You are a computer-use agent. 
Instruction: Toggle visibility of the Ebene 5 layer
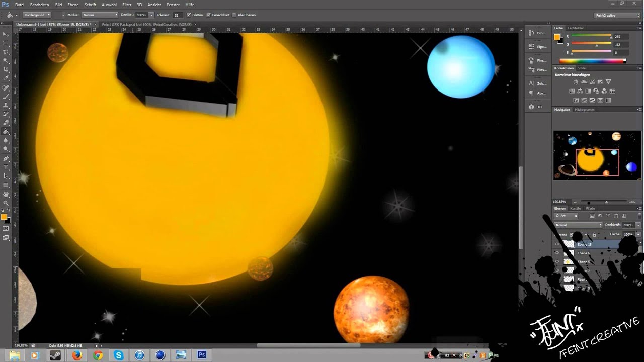557,262
